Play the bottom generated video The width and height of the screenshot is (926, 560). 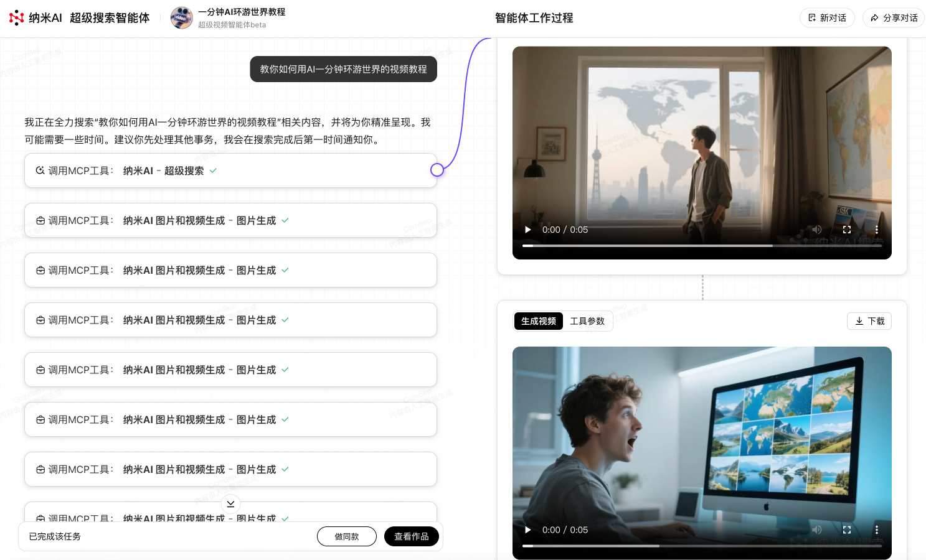pyautogui.click(x=527, y=530)
